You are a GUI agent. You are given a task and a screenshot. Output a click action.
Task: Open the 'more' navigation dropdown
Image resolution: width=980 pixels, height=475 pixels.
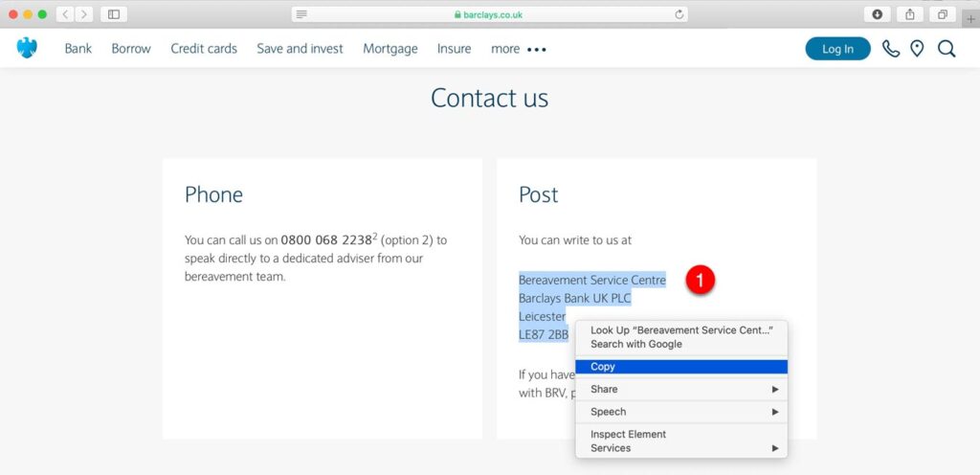pyautogui.click(x=518, y=49)
